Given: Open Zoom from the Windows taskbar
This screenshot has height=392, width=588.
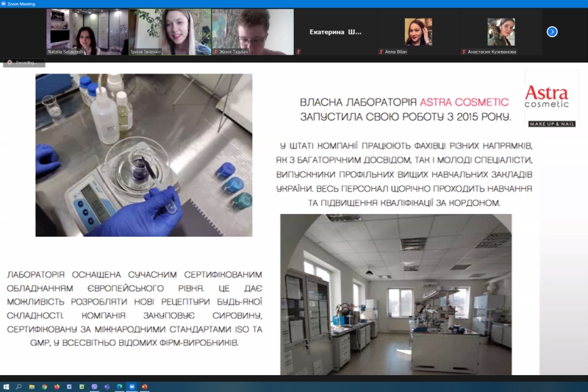Looking at the screenshot, I should click(x=132, y=387).
